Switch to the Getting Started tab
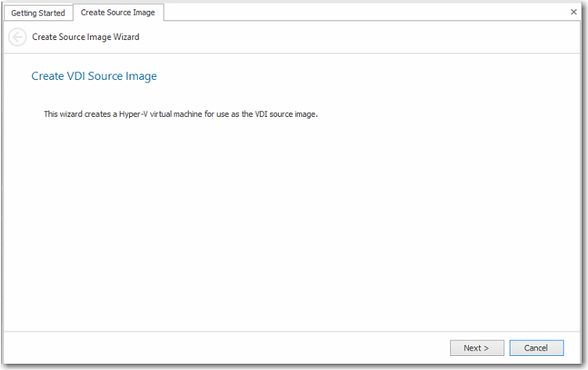This screenshot has height=370, width=588. 38,13
